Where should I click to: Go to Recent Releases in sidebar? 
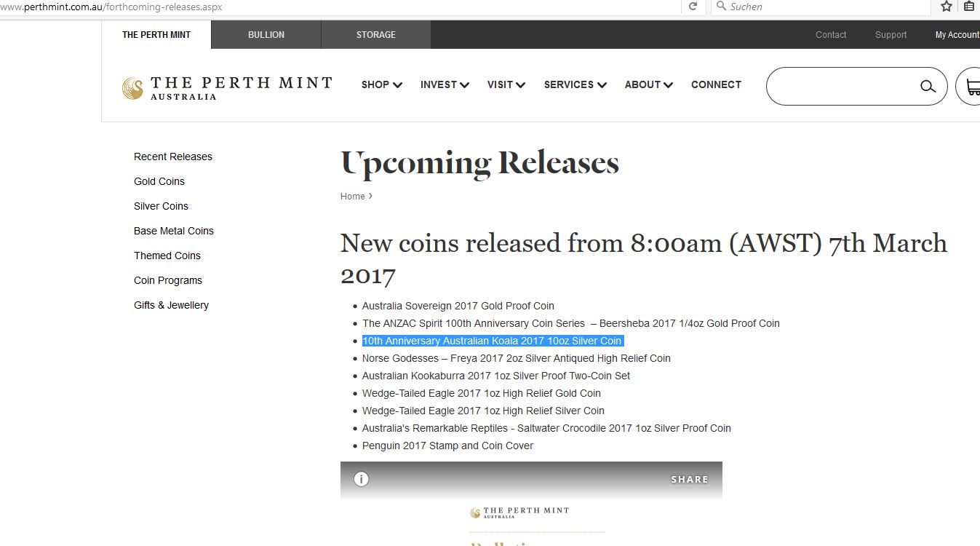[173, 157]
